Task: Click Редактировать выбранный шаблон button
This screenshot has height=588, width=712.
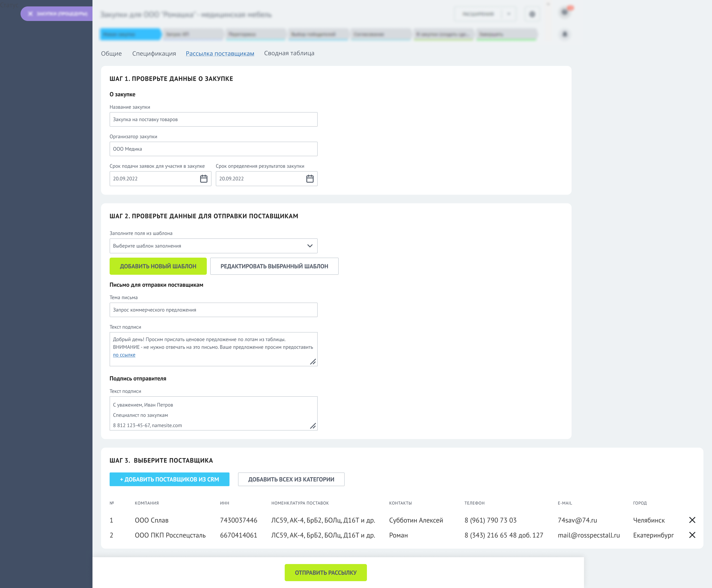Action: coord(274,266)
